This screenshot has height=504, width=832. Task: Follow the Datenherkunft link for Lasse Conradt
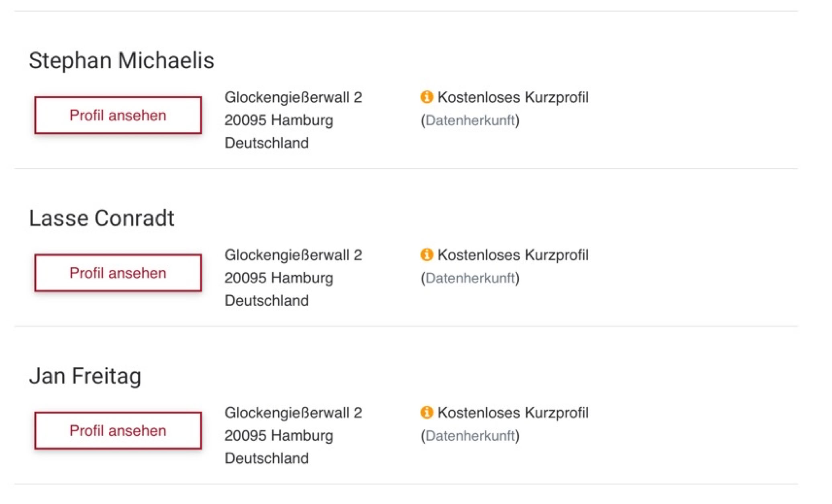click(x=470, y=278)
